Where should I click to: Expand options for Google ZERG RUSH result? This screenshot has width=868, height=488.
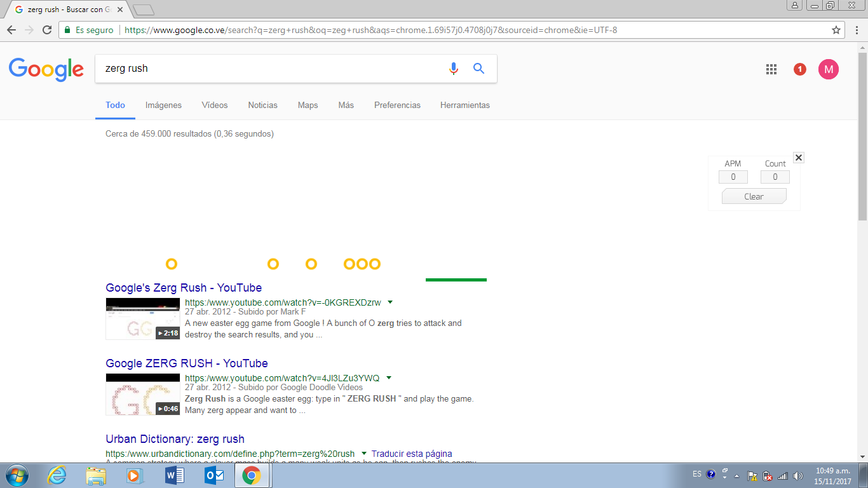(x=389, y=378)
